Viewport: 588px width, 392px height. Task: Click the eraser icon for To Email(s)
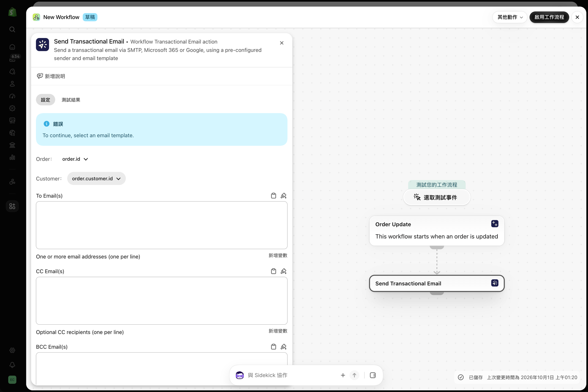(284, 196)
